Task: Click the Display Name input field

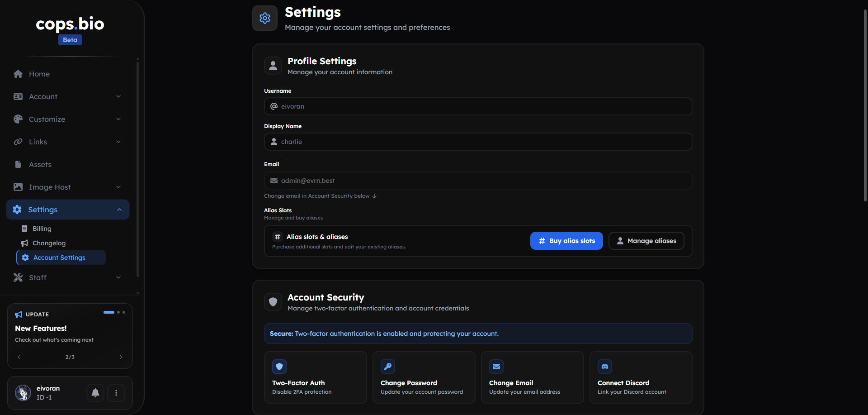Action: click(477, 142)
